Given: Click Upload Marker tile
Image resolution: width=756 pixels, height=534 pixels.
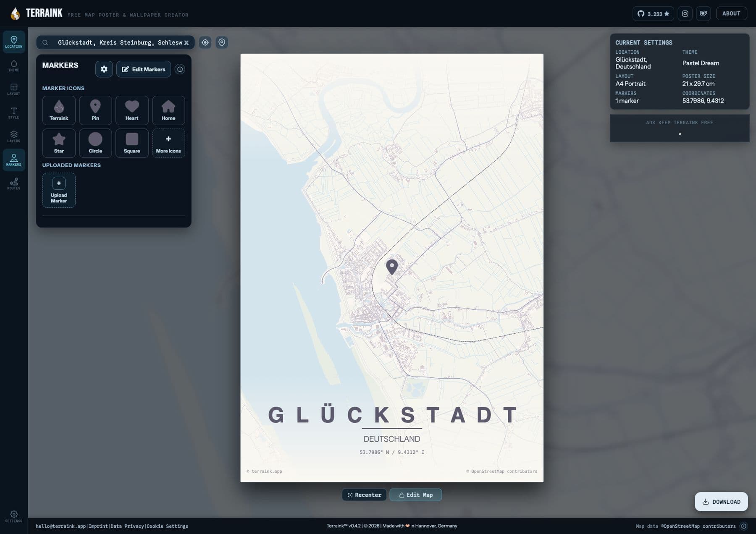Looking at the screenshot, I should [59, 190].
